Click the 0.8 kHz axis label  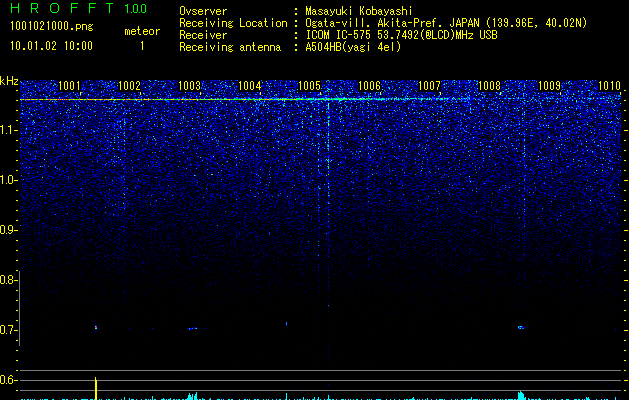tap(7, 280)
